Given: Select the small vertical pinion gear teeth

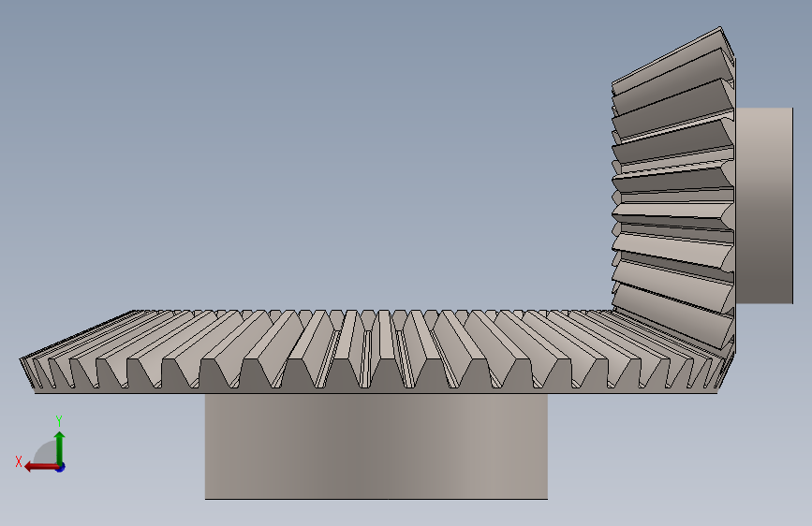Looking at the screenshot, I should (673, 192).
